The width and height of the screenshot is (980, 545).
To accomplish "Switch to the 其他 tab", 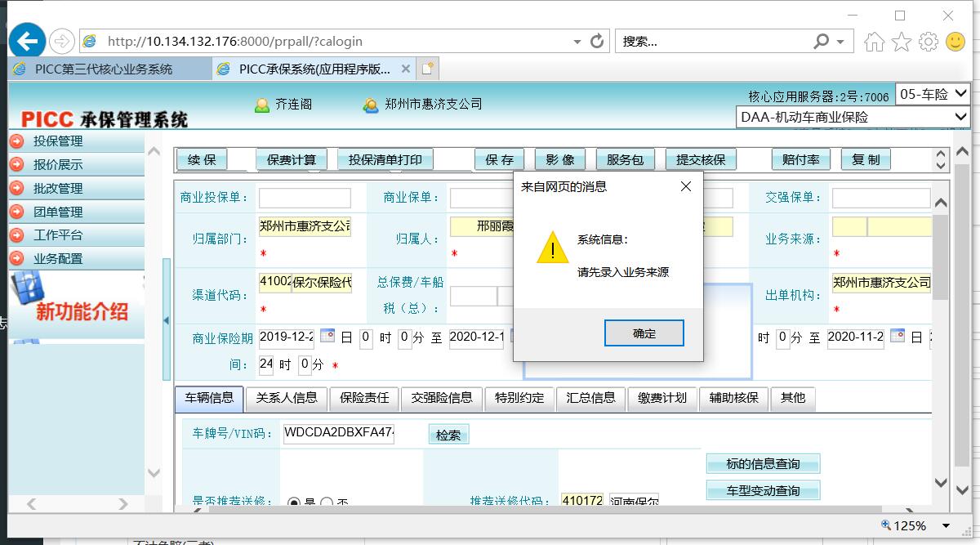I will click(792, 398).
